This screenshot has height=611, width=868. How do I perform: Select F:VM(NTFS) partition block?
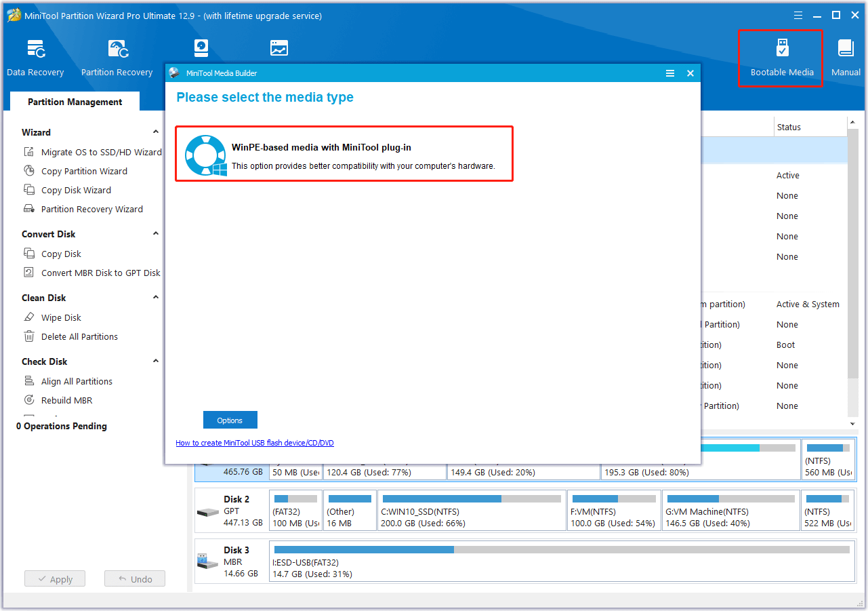tap(614, 511)
